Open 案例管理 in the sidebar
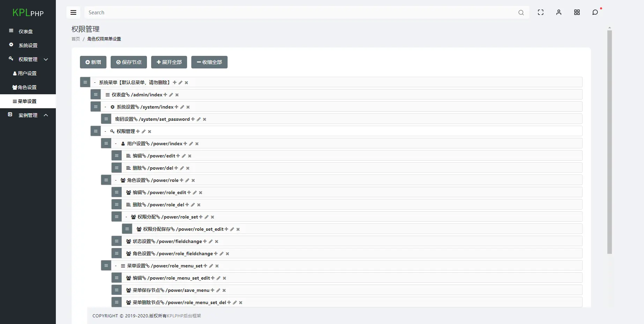 coord(28,115)
